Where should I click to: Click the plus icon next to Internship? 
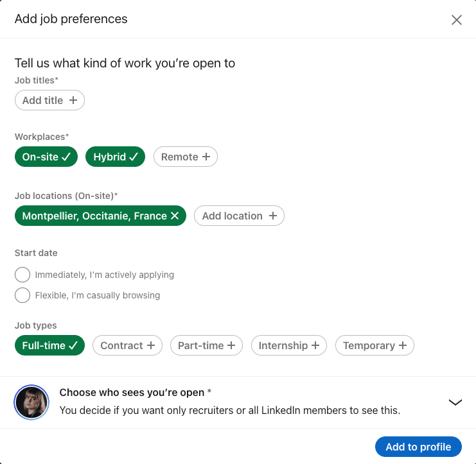pos(315,345)
